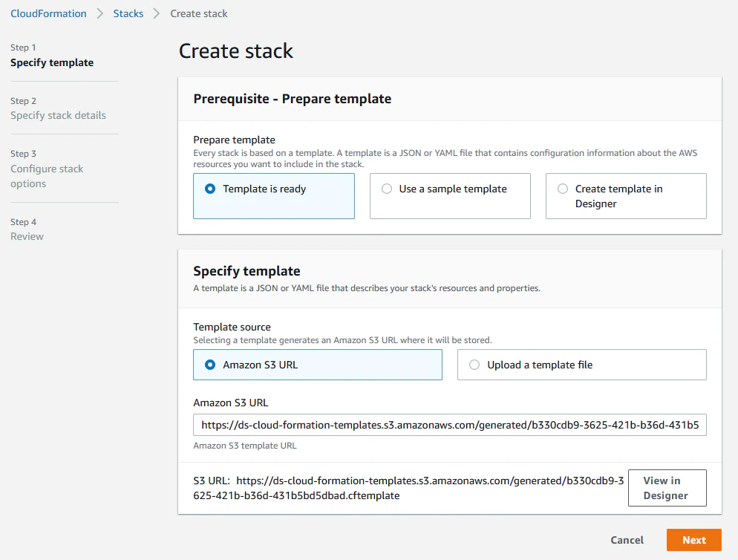
Task: Open the CloudFormation breadcrumb link
Action: point(48,13)
